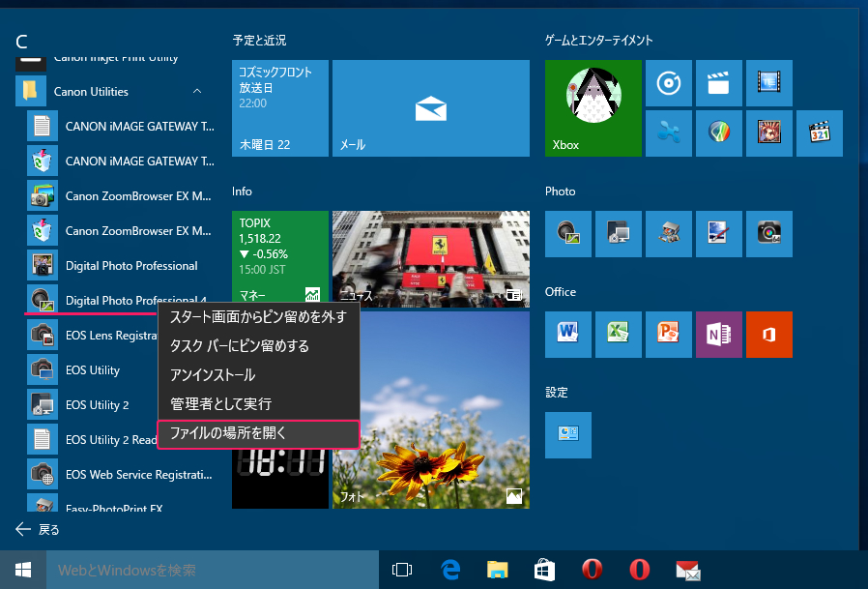
Task: Open the anime character game tile
Action: pos(768,133)
